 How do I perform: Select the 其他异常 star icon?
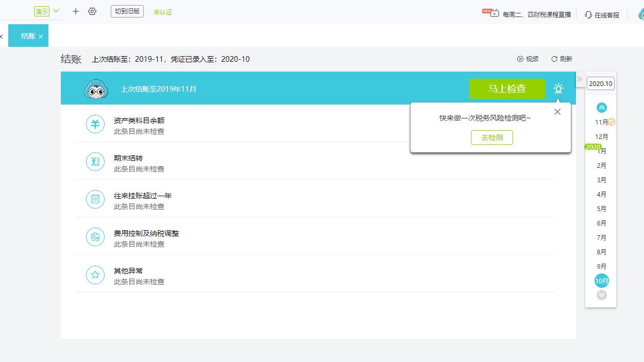tap(95, 274)
